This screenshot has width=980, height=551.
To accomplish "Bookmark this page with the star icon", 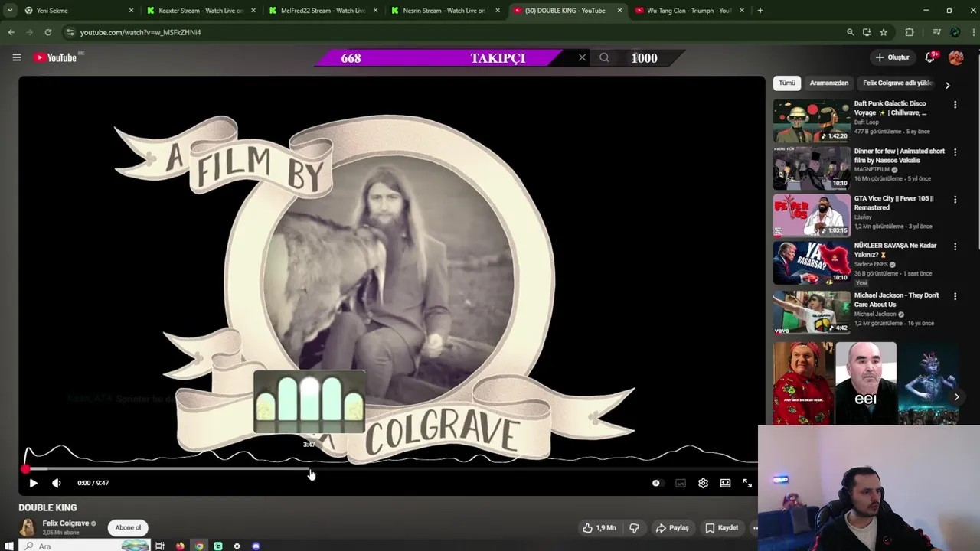I will (x=884, y=32).
